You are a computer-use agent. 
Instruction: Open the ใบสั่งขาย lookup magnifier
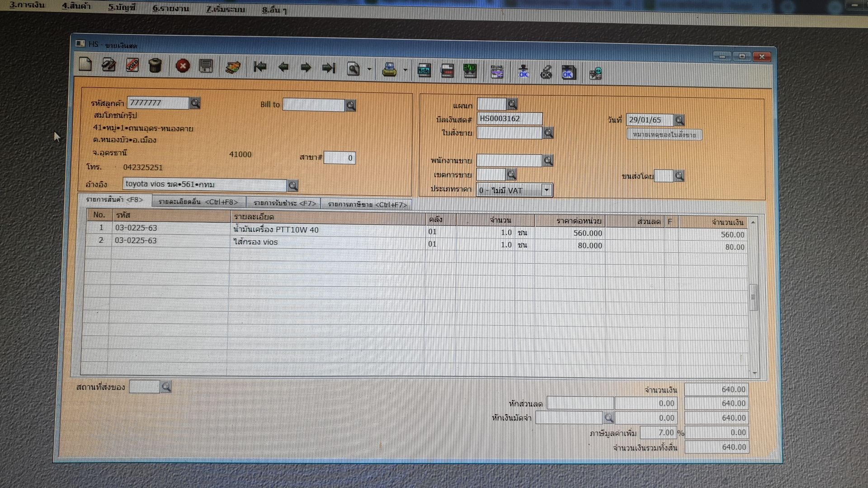[548, 133]
